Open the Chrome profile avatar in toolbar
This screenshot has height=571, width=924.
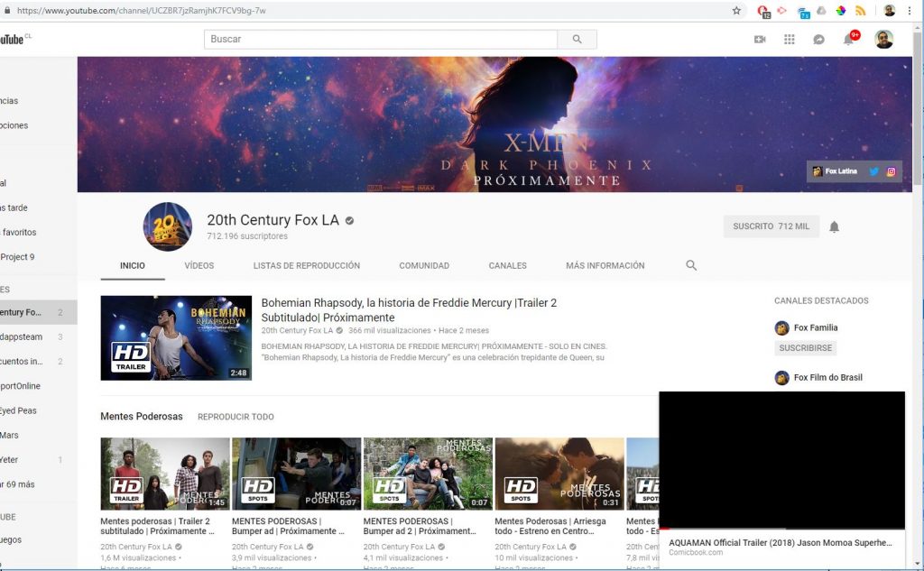(x=889, y=11)
